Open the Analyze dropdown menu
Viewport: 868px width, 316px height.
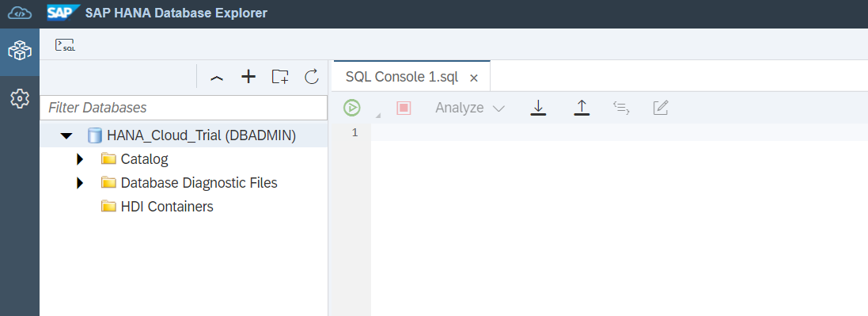pos(470,108)
